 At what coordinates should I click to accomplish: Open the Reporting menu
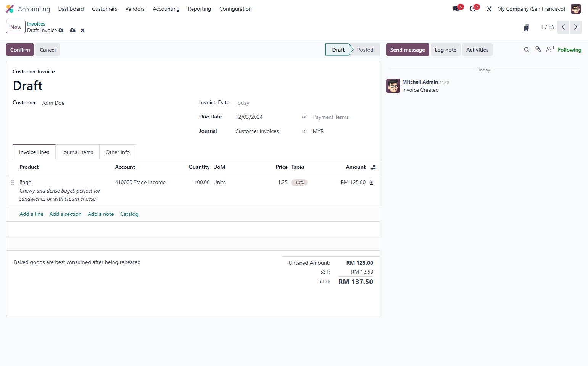[199, 9]
